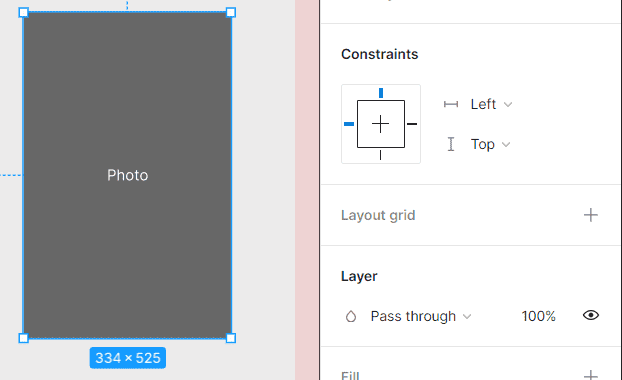The width and height of the screenshot is (622, 380).
Task: Click the Layout grid section label
Action: click(x=378, y=215)
